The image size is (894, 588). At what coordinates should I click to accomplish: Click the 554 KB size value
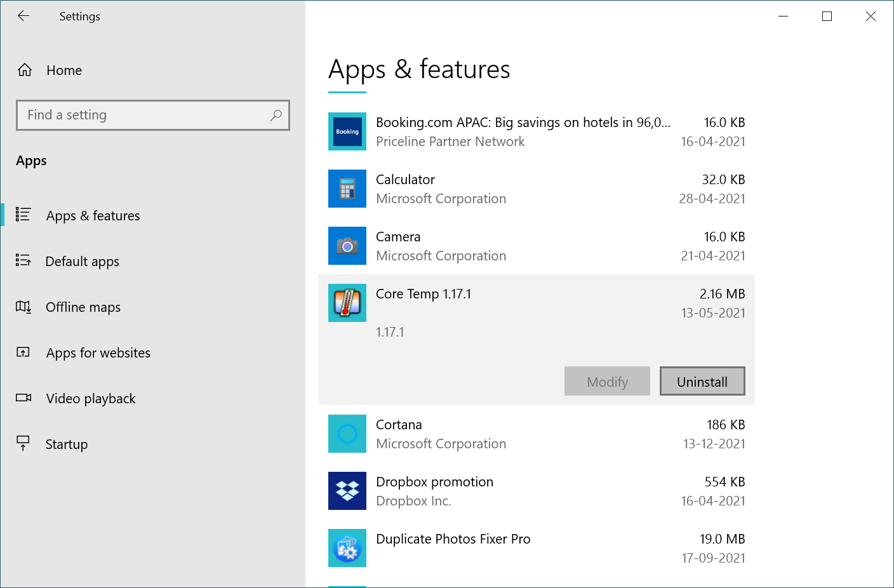coord(724,482)
